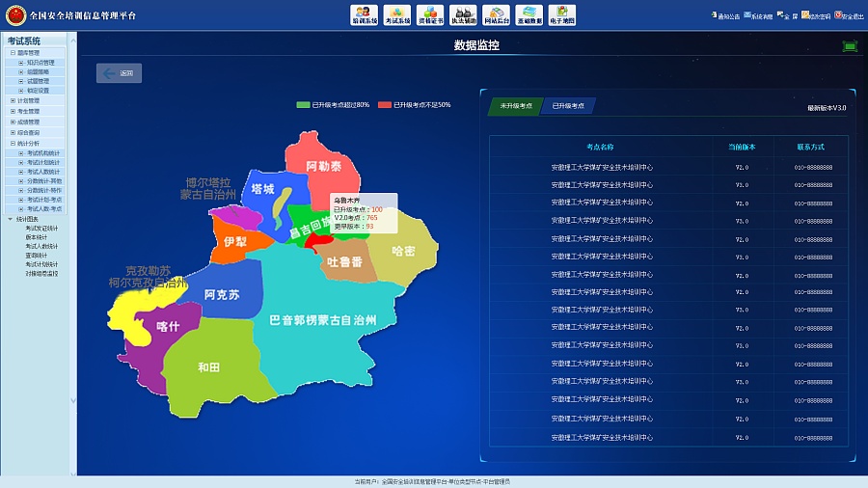Open 版本统计 under 统计图表
Screen dimensions: 868x488
[x=36, y=237]
